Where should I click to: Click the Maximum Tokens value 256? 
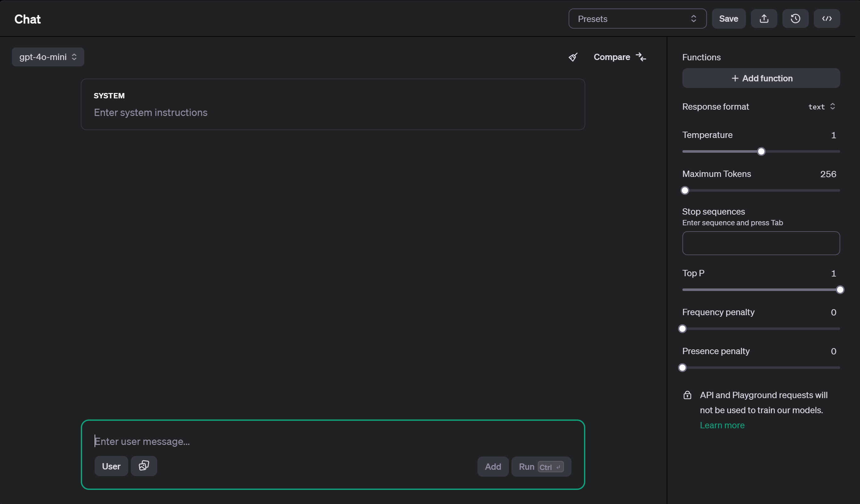[828, 174]
